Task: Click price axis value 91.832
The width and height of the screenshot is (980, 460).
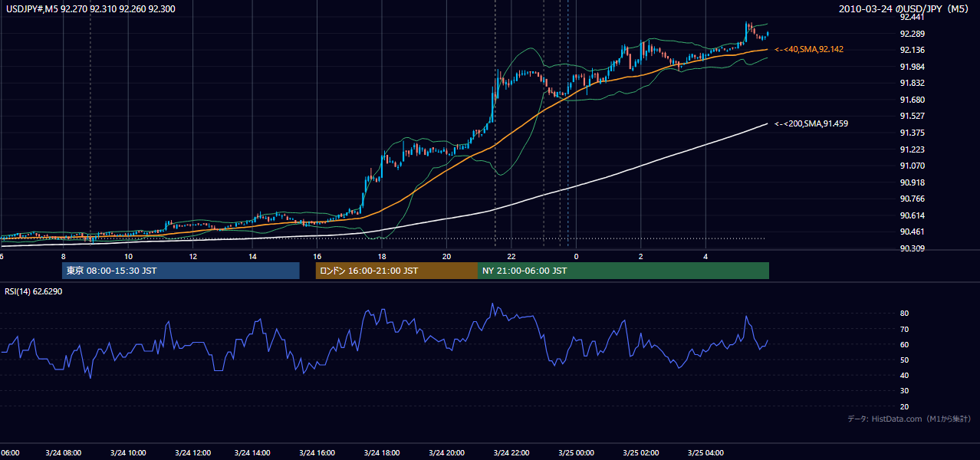Action: tap(913, 83)
